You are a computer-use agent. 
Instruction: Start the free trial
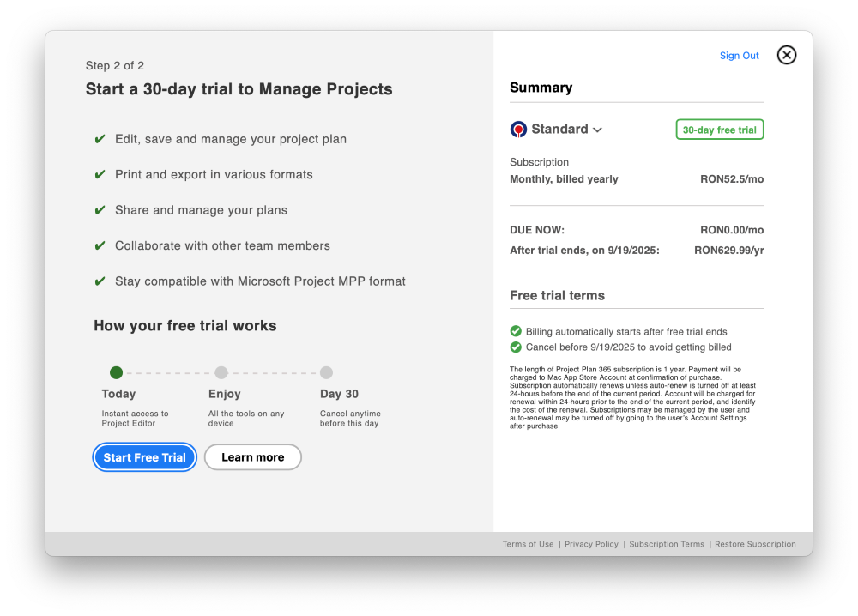(x=144, y=457)
